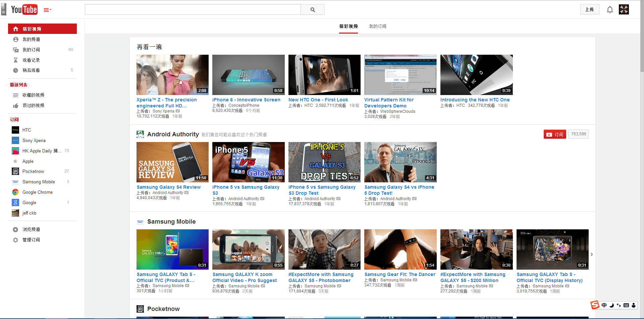Open Sony Xperia subscription in sidebar
Screen dimensions: 644x319
(42, 140)
